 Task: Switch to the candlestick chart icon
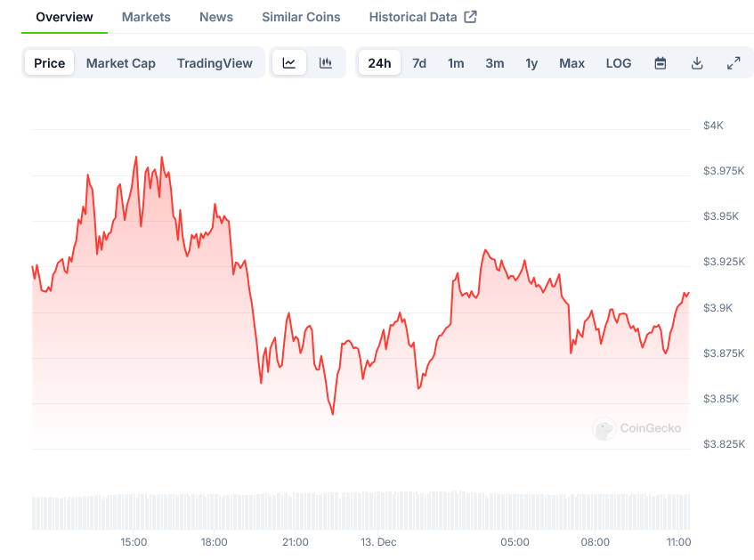click(326, 63)
